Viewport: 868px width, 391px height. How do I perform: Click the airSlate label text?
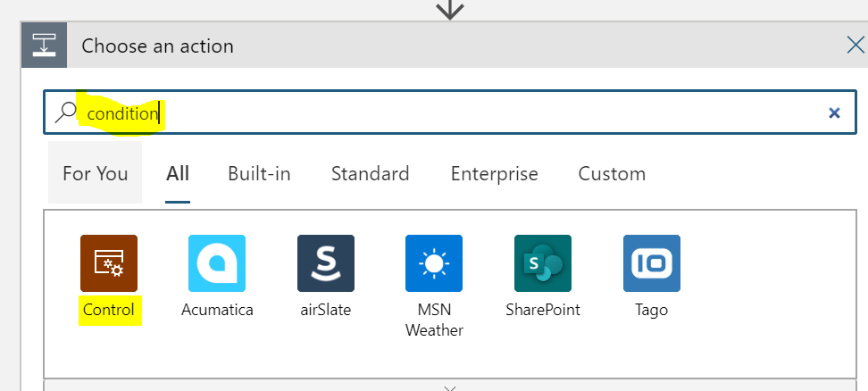pyautogui.click(x=325, y=310)
